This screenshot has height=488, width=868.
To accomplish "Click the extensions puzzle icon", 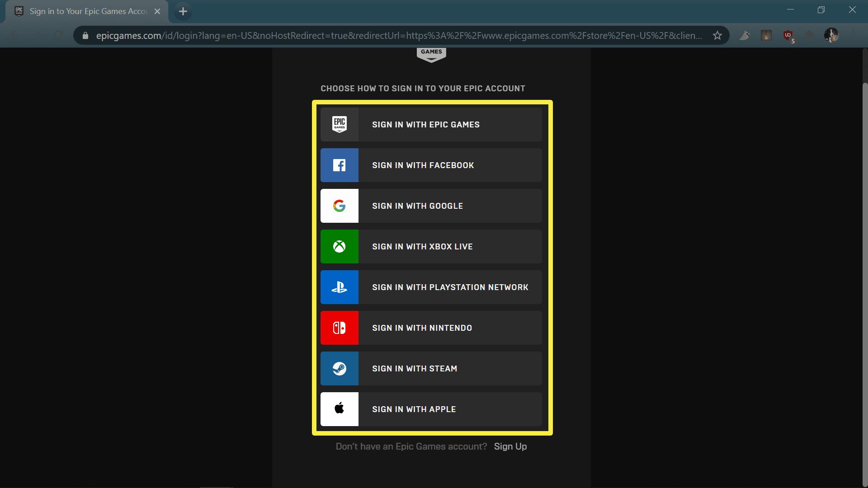I will (x=809, y=35).
